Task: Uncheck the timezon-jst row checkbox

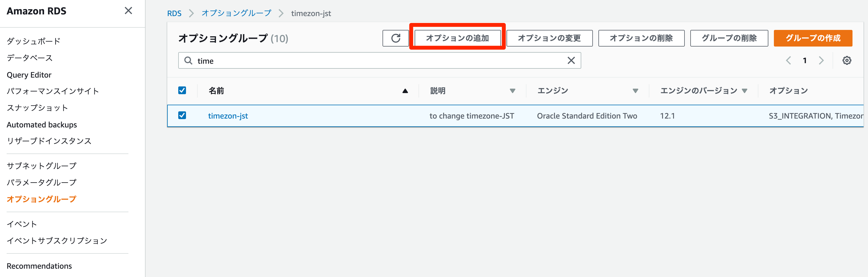Action: (x=182, y=116)
